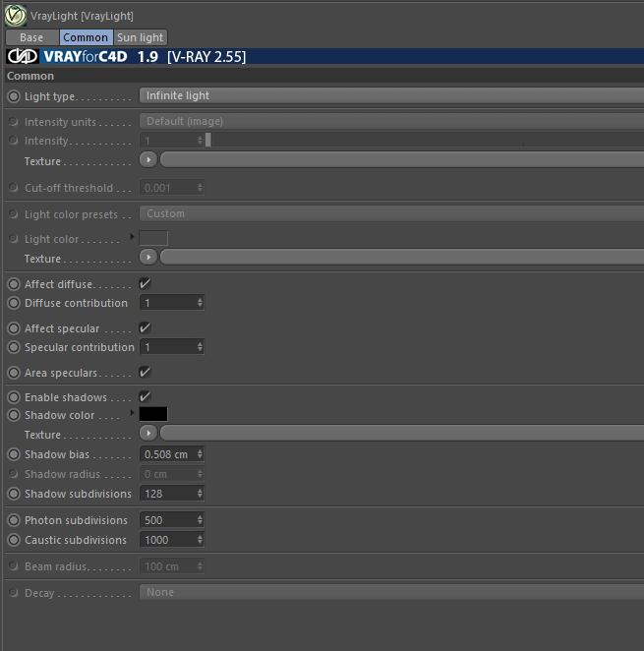The height and width of the screenshot is (651, 644).
Task: Click the Caustic subdivisions value field
Action: click(171, 540)
